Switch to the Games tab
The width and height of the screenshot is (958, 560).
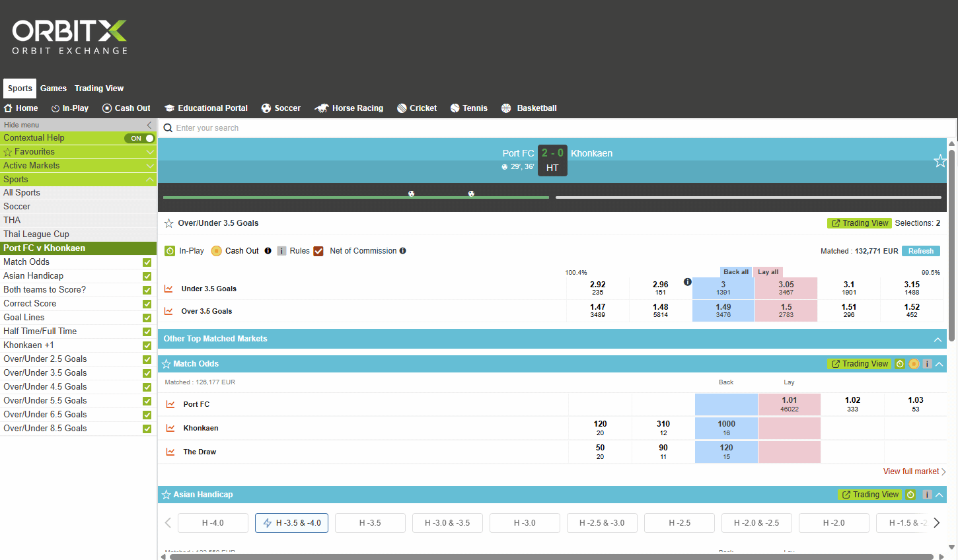tap(54, 88)
